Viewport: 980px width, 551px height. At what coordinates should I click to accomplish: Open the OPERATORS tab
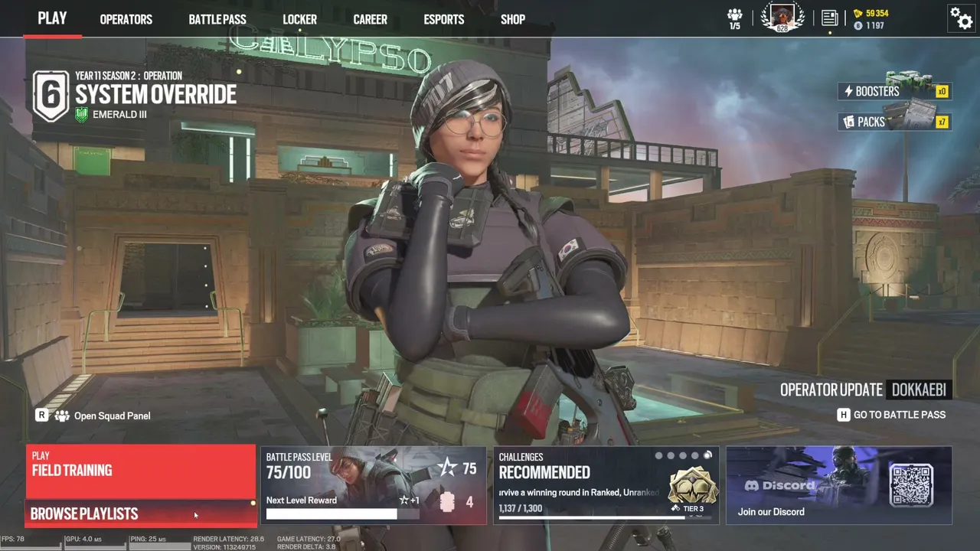126,19
